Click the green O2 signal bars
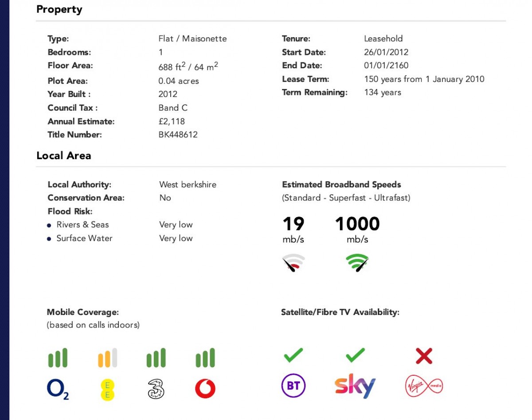 [x=58, y=358]
